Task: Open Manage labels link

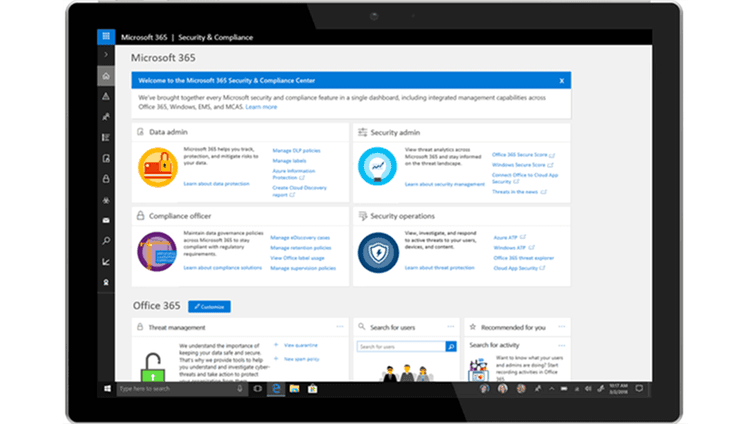Action: click(289, 161)
